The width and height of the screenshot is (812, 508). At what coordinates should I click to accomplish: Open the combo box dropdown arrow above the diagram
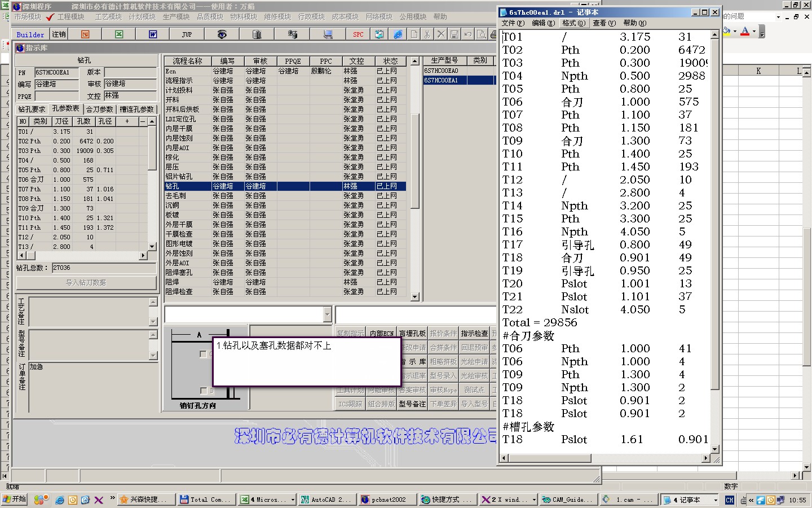point(328,314)
